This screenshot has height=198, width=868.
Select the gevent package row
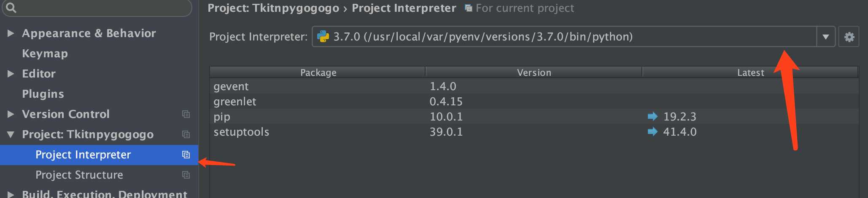point(534,86)
